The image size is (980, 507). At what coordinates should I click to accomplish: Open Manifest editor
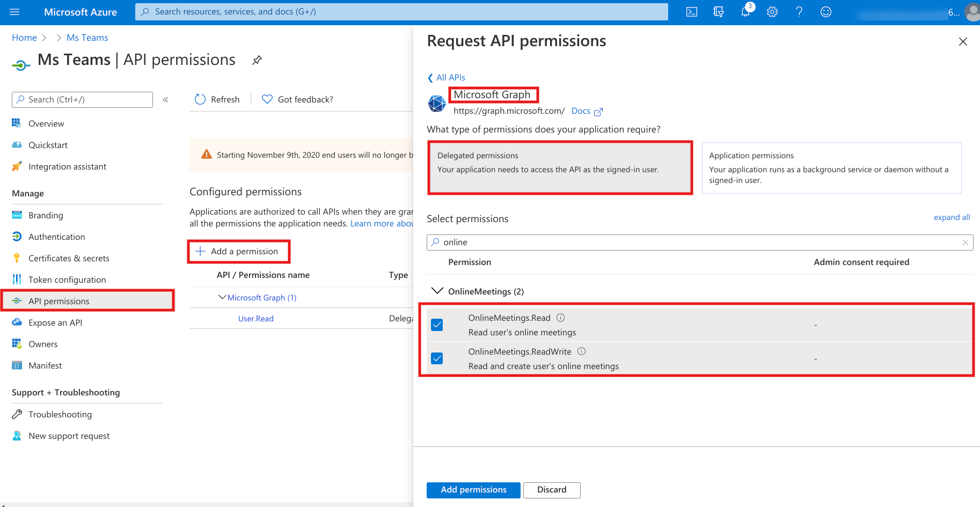(x=45, y=365)
